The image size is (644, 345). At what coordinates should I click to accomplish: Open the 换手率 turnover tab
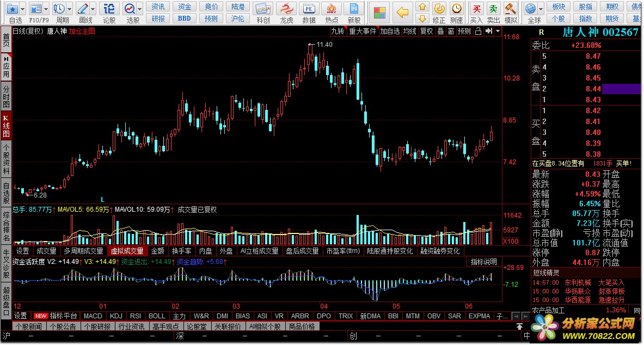(181, 251)
